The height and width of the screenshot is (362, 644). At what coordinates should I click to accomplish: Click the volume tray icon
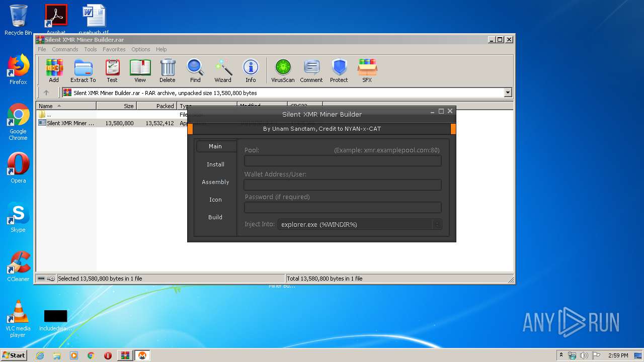(584, 355)
